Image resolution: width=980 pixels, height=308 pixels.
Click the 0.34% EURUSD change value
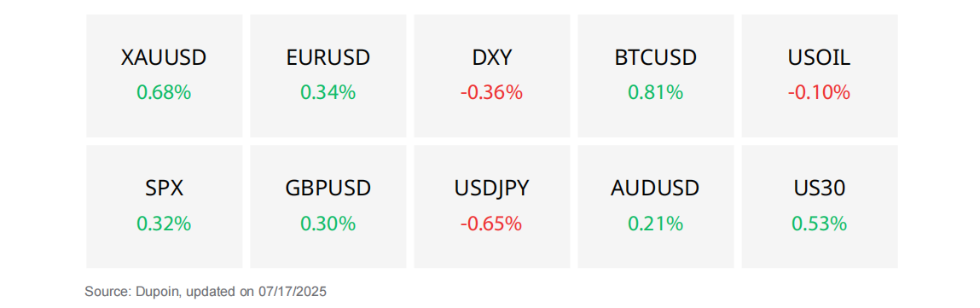pyautogui.click(x=328, y=93)
